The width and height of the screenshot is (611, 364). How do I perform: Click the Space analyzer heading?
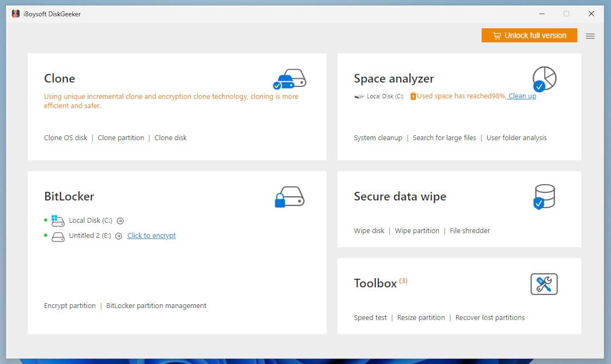click(x=394, y=79)
